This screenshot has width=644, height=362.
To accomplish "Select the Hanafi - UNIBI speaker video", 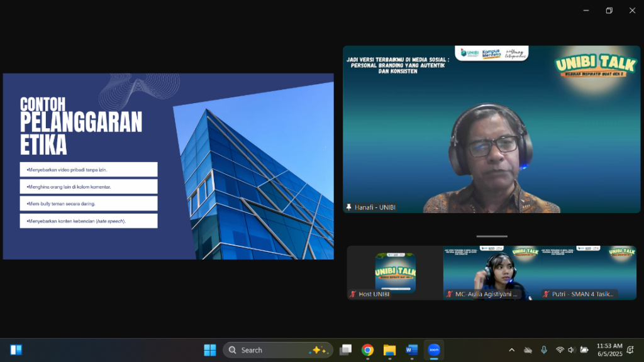I will [x=492, y=129].
